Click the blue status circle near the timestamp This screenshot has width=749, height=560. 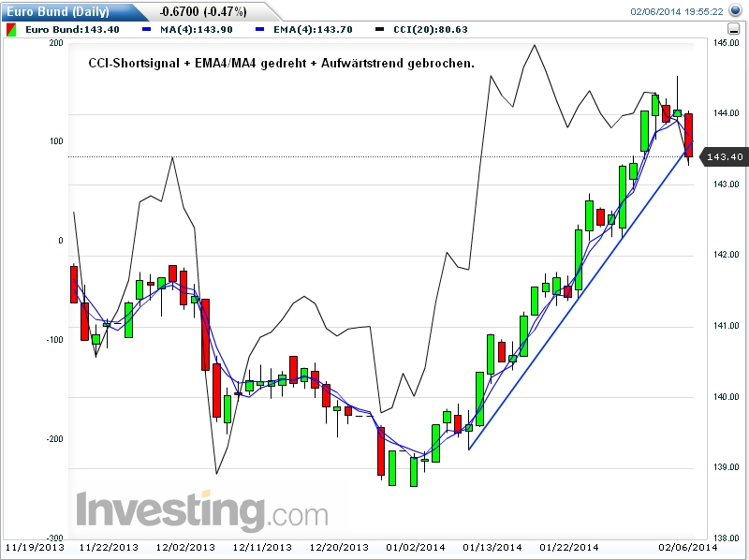point(734,10)
